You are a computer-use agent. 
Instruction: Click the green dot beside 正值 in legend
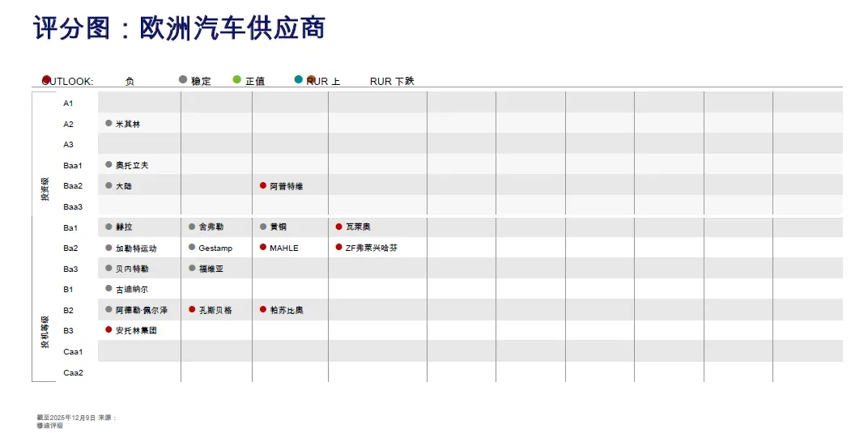coord(237,79)
